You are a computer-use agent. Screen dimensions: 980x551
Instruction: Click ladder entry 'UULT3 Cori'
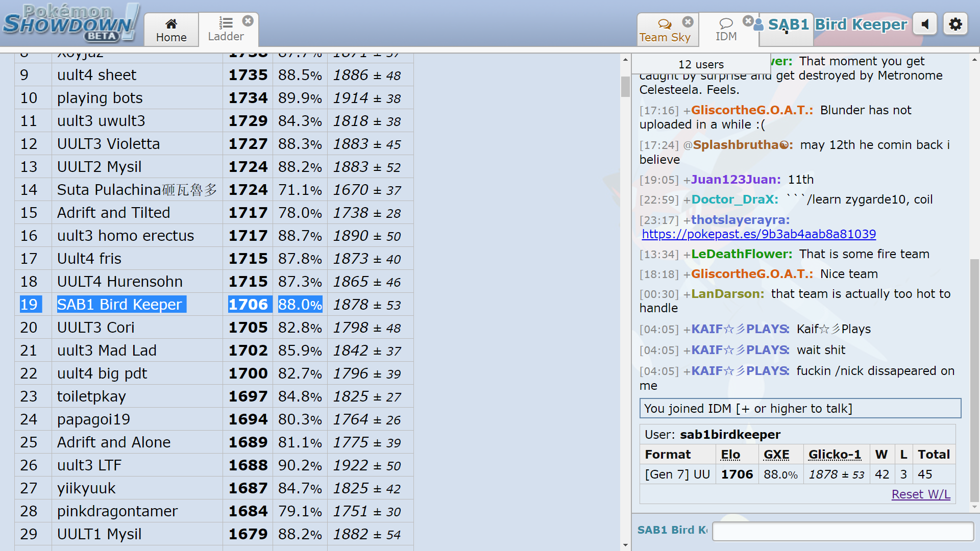point(95,328)
